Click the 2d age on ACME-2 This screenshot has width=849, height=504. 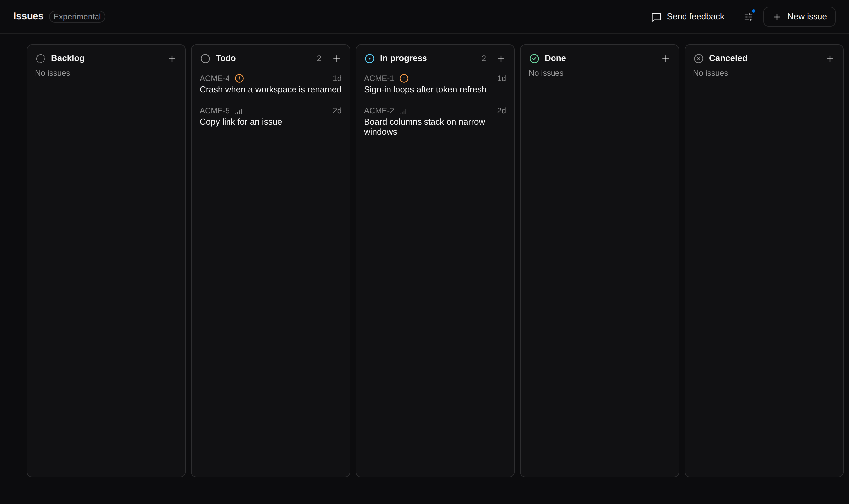(x=501, y=111)
